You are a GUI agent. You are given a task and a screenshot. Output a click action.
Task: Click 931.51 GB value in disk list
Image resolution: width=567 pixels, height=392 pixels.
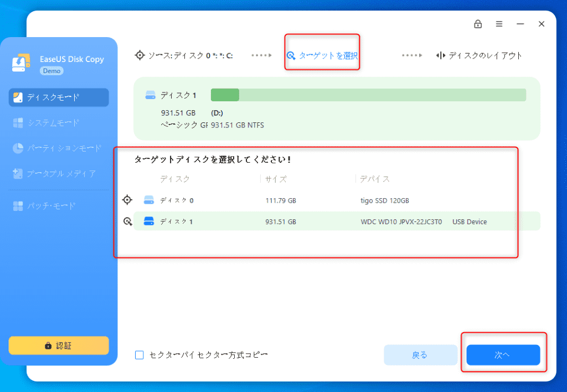tap(281, 221)
